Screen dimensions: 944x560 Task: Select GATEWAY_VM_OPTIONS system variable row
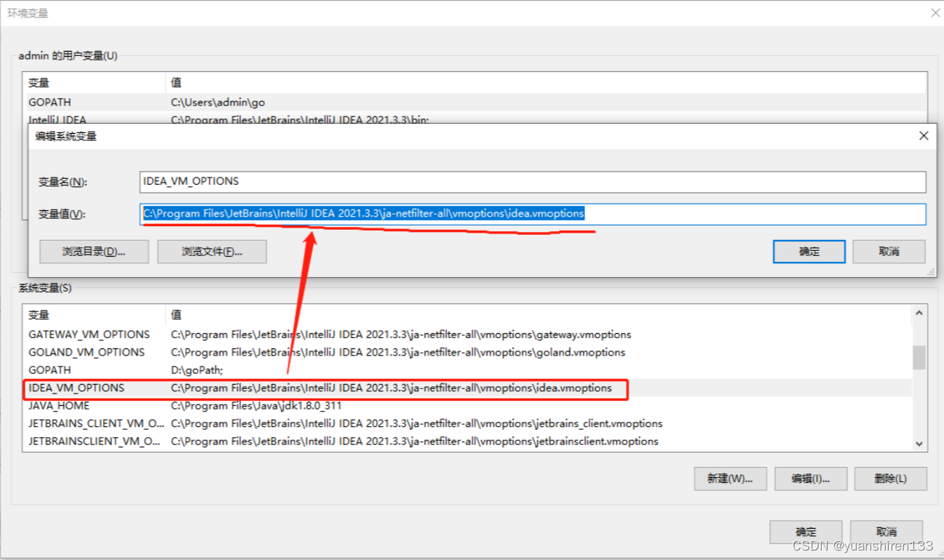[468, 335]
